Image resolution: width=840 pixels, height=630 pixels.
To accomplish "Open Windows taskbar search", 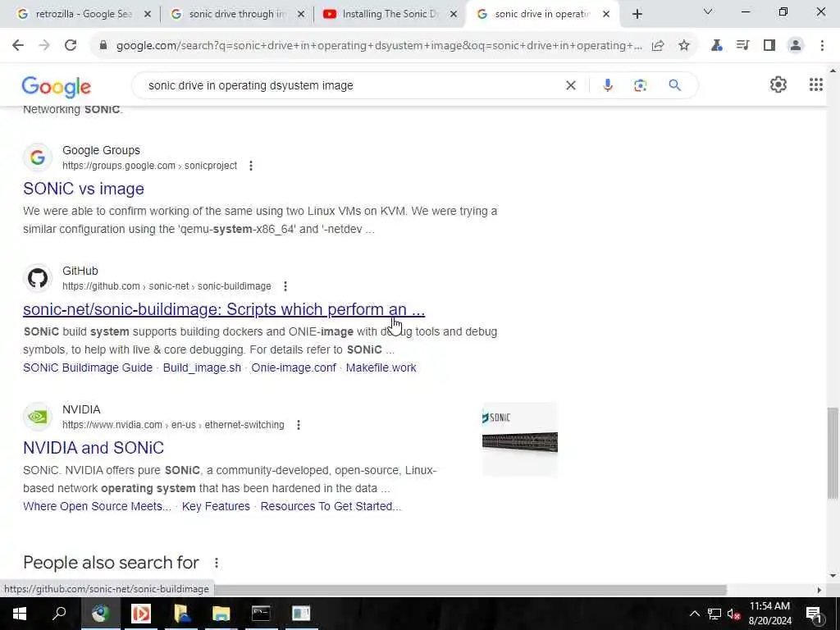I will (59, 614).
